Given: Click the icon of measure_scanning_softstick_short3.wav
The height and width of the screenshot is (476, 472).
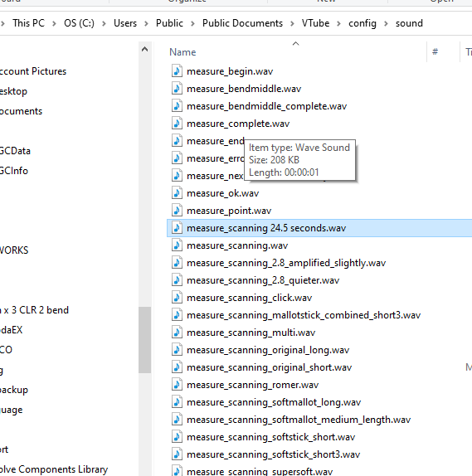Looking at the screenshot, I should pos(177,454).
